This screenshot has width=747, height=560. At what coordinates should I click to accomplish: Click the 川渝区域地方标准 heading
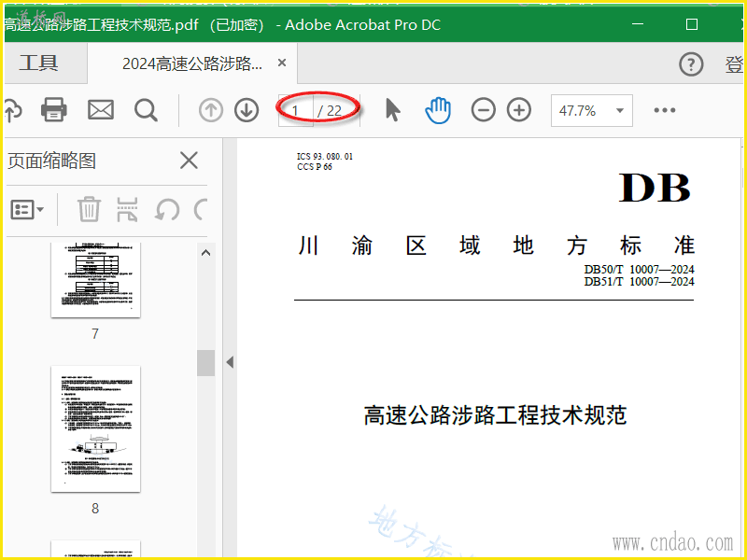497,245
